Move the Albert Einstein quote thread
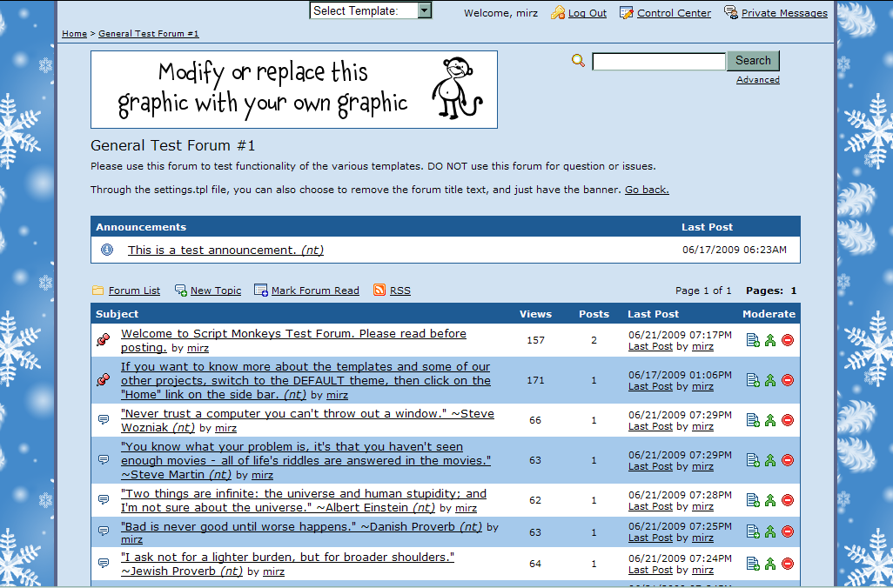Viewport: 893px width, 588px height. pyautogui.click(x=753, y=500)
